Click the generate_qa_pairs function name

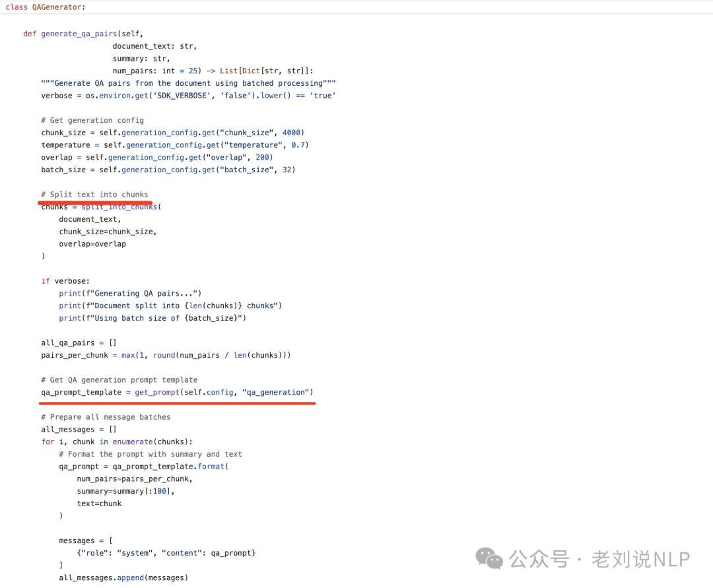point(79,34)
